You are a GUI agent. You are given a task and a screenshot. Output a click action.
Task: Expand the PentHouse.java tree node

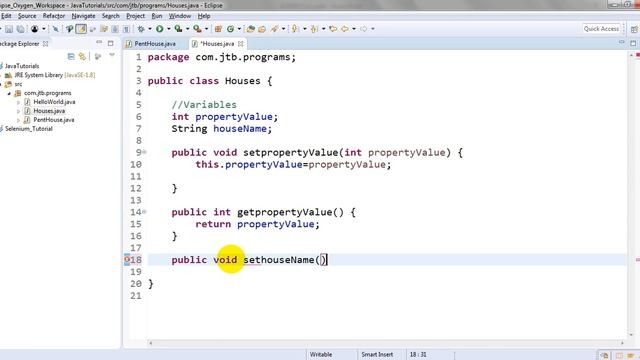click(x=18, y=120)
